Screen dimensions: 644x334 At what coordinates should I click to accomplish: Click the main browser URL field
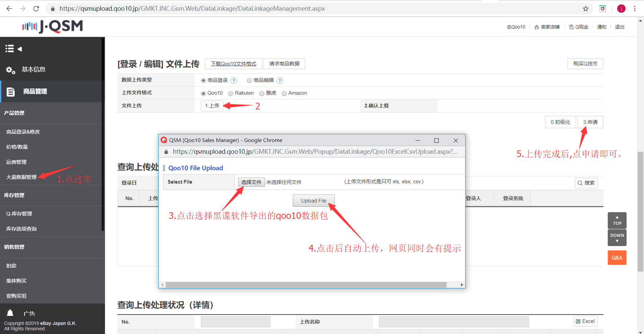click(x=319, y=9)
